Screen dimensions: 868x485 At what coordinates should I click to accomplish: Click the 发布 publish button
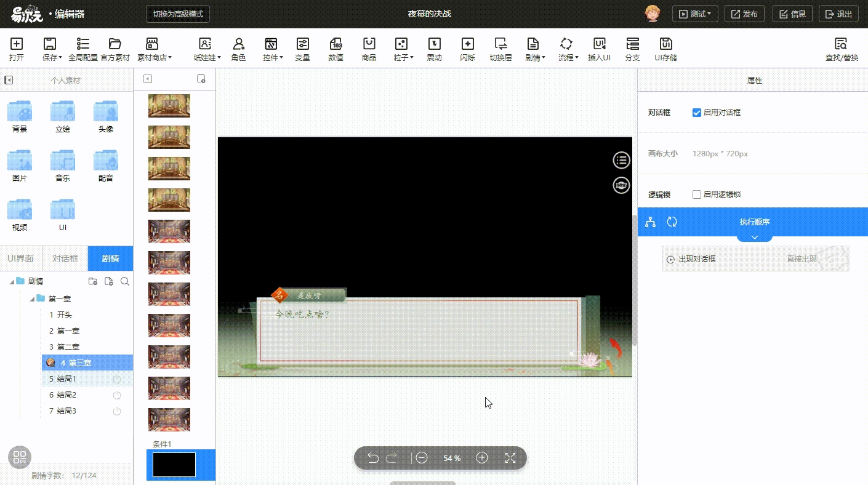744,14
